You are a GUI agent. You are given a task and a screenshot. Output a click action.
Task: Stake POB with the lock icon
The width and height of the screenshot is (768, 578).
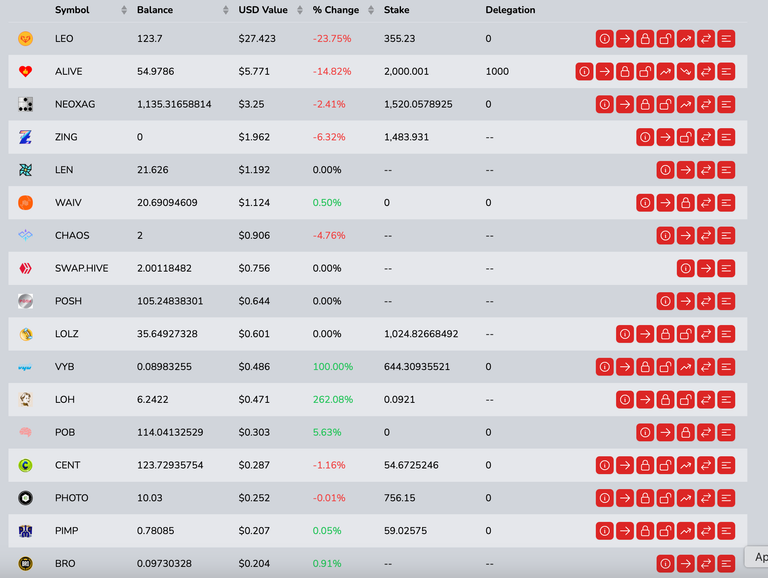pyautogui.click(x=686, y=433)
